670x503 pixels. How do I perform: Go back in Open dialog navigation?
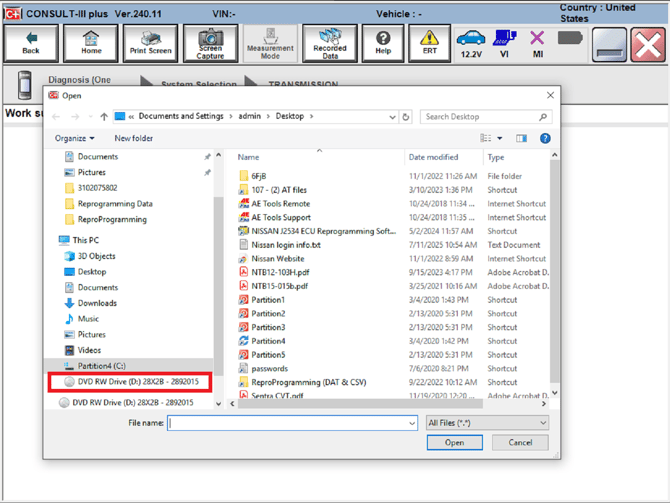click(x=56, y=116)
